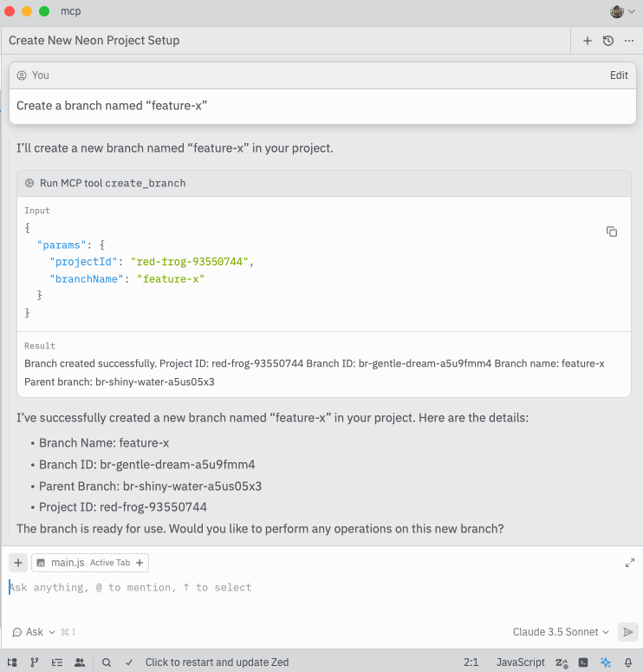
Task: Open thread history clock icon
Action: [608, 41]
